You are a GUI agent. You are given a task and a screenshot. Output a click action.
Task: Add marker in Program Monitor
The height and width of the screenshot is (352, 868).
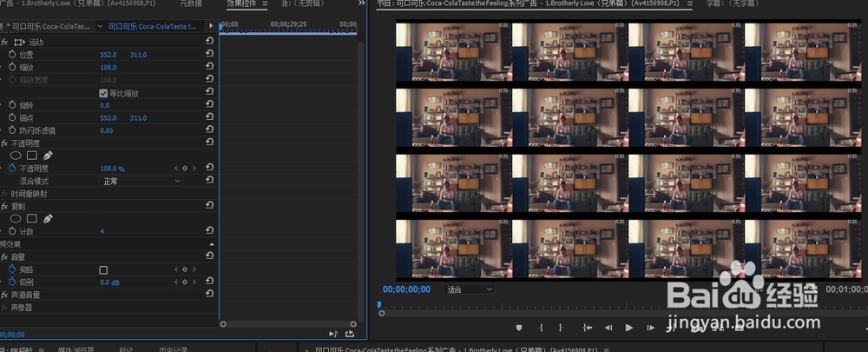pyautogui.click(x=519, y=328)
